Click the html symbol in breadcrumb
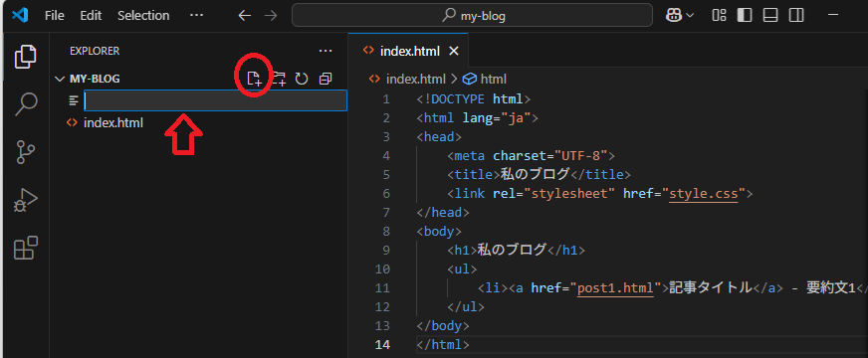Viewport: 868px width, 358px height. (x=494, y=80)
